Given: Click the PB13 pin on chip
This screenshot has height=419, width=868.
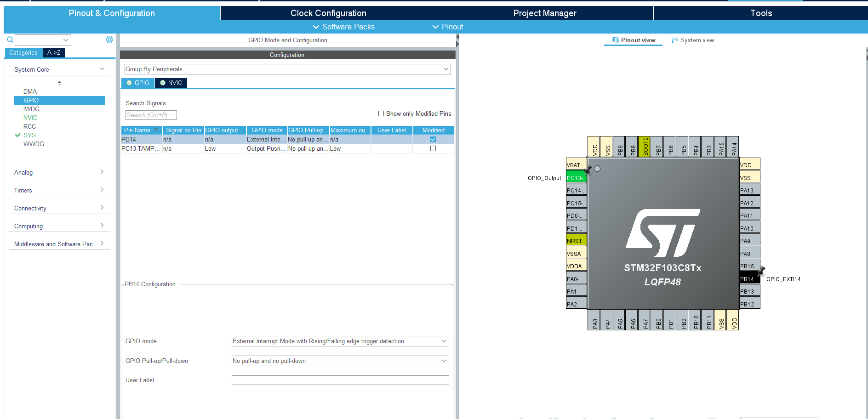Looking at the screenshot, I should (749, 291).
